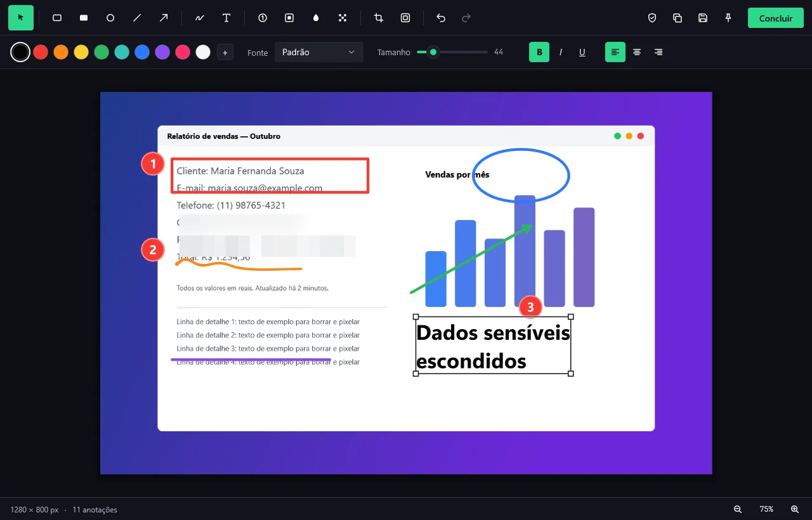Choose the yellow color swatch

pos(81,52)
